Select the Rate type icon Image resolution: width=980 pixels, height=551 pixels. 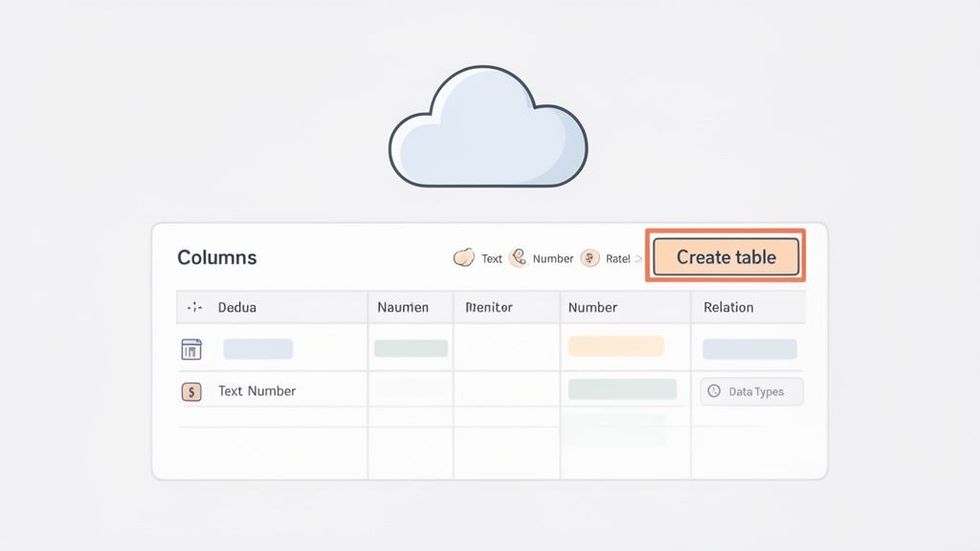590,257
